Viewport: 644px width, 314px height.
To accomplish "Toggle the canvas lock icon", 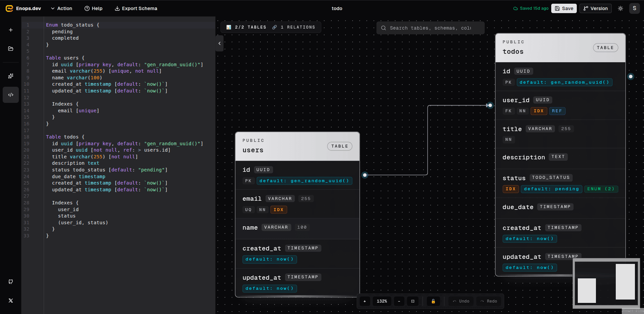I will (x=433, y=301).
